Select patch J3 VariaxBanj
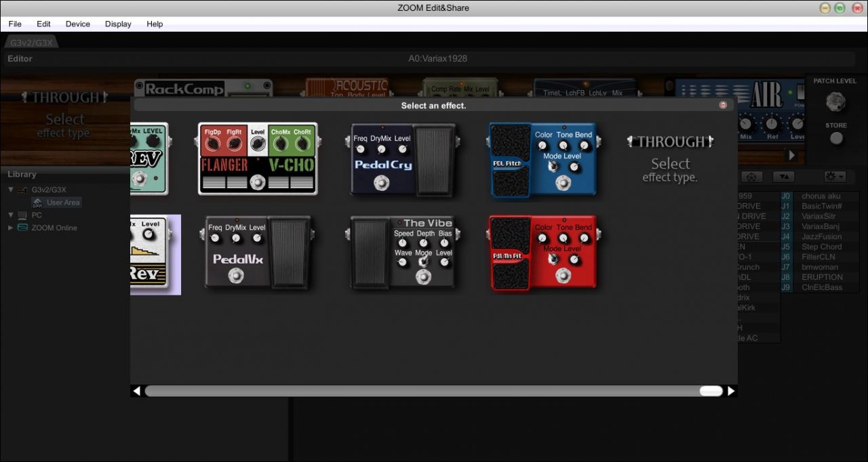Image resolution: width=868 pixels, height=462 pixels. pos(820,226)
